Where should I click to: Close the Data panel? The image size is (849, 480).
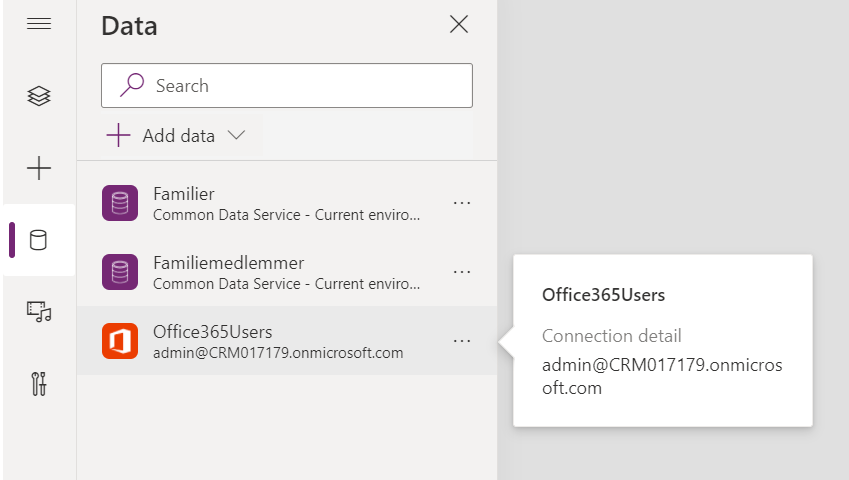[x=459, y=24]
